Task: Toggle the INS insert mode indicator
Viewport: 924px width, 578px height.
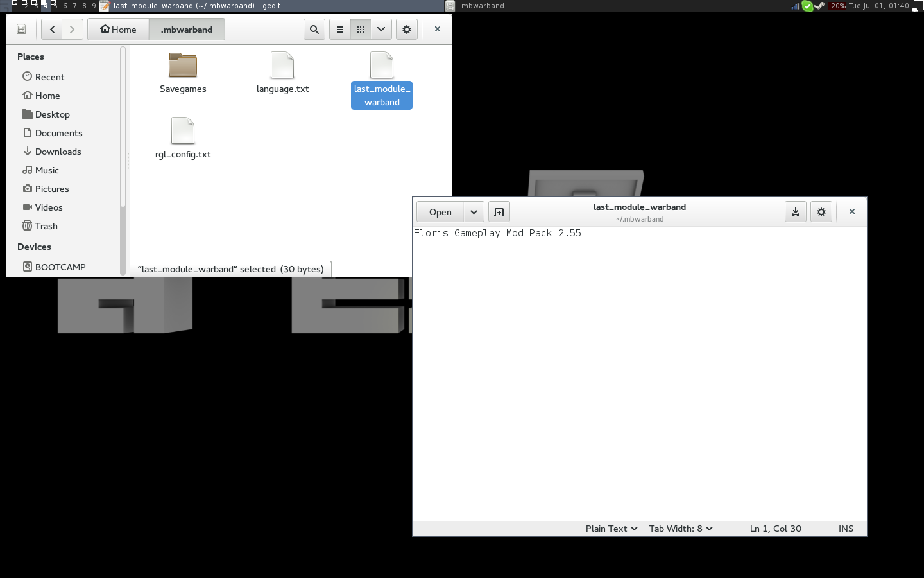Action: [x=846, y=529]
